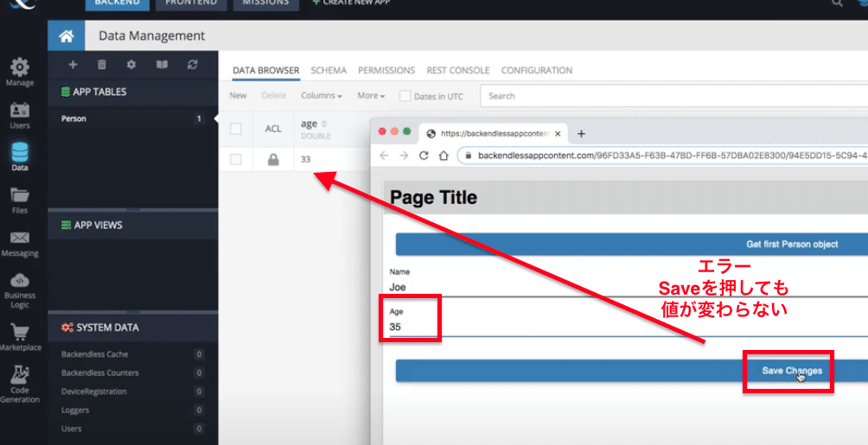Open the book documentation icon
868x445 pixels.
point(162,65)
